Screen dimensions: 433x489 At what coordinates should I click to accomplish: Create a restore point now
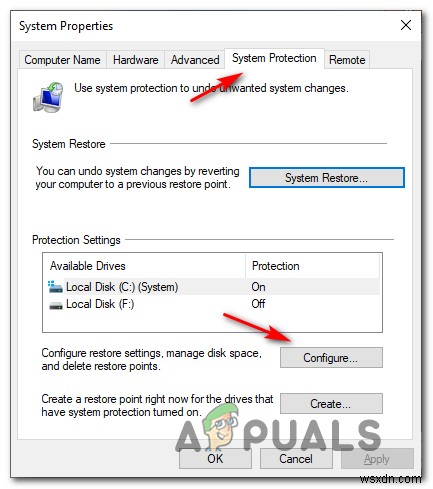click(x=331, y=404)
